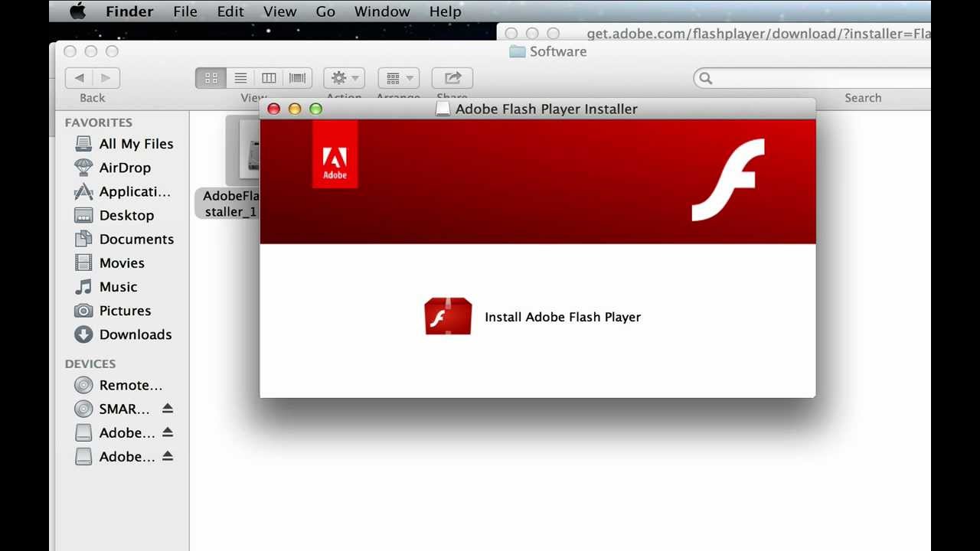The height and width of the screenshot is (551, 980).
Task: Click the Share button in Finder toolbar
Action: pyautogui.click(x=452, y=77)
